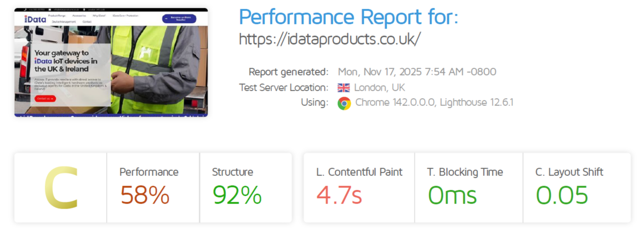Viewport: 644px width, 228px height.
Task: Click the Chrome browser icon
Action: point(344,103)
